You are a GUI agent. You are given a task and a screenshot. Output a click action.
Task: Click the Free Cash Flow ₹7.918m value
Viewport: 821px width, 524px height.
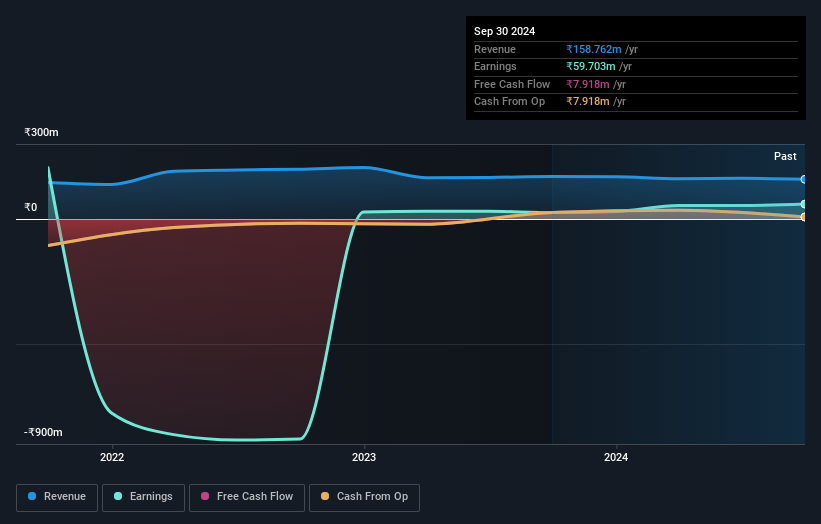pyautogui.click(x=587, y=84)
